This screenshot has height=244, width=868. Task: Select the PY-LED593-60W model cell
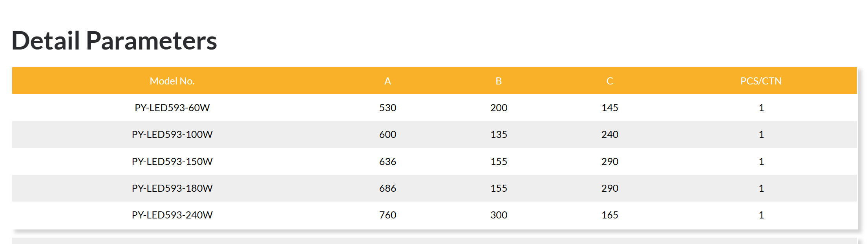[x=172, y=108]
